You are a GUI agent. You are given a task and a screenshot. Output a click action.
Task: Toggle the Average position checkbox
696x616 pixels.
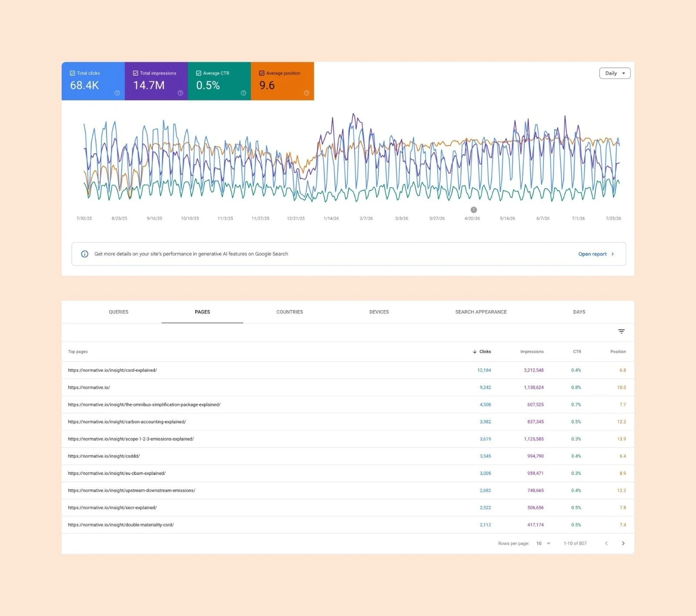(x=261, y=73)
